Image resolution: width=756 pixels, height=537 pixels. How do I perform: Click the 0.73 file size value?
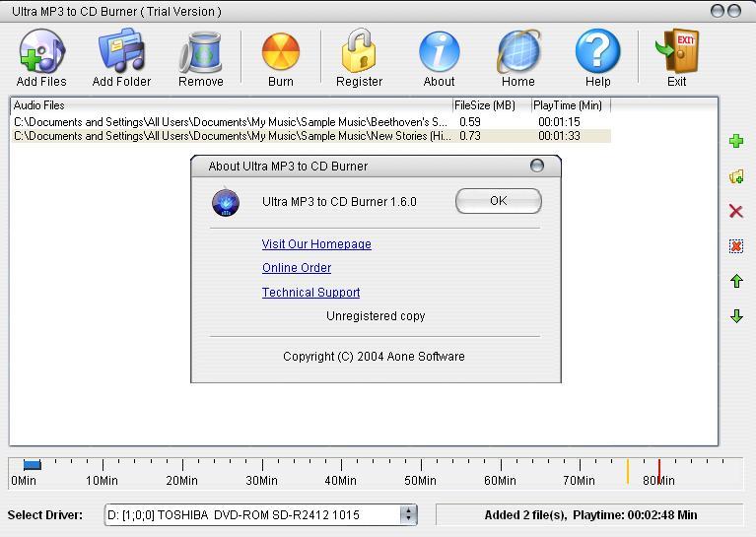point(469,136)
